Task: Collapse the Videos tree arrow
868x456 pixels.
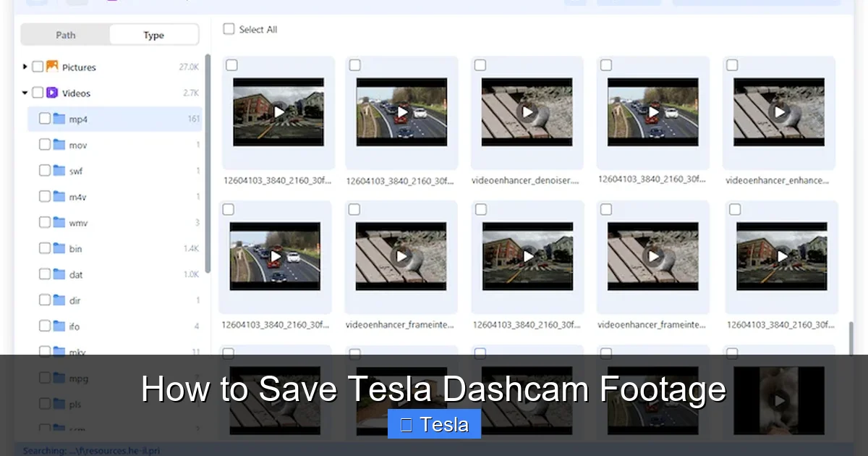Action: 25,93
